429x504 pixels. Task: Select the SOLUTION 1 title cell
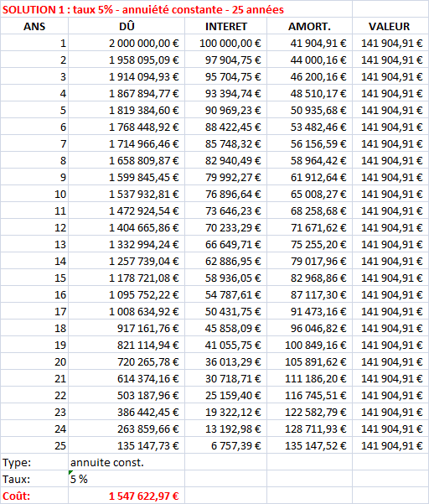click(176, 9)
